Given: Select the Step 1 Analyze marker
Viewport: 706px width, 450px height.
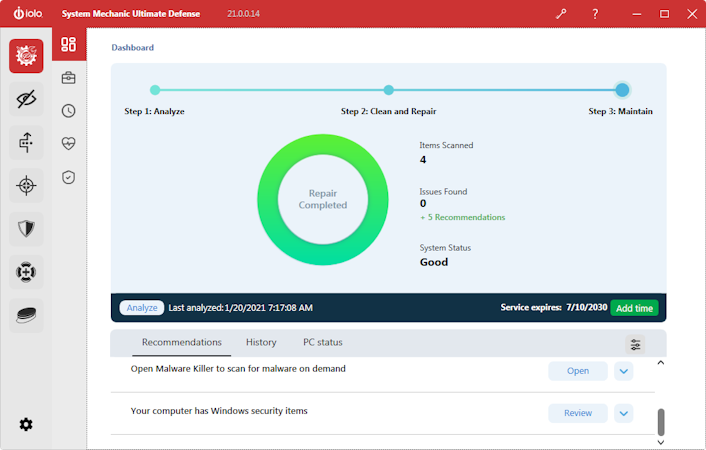Looking at the screenshot, I should 155,90.
